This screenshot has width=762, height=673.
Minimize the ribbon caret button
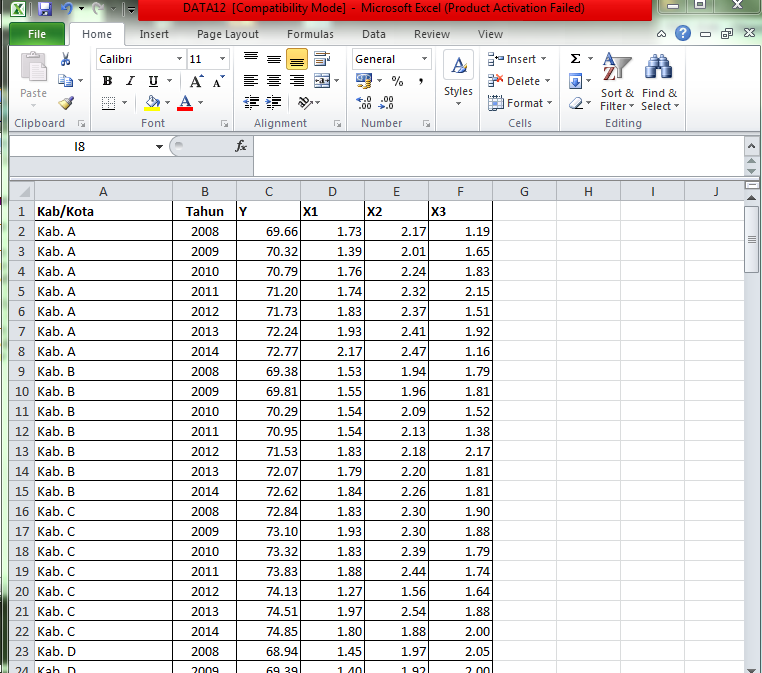[661, 34]
